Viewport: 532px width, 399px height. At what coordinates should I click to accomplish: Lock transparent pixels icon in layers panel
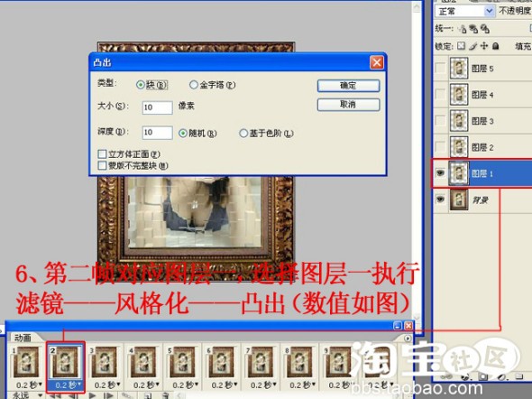[x=461, y=46]
